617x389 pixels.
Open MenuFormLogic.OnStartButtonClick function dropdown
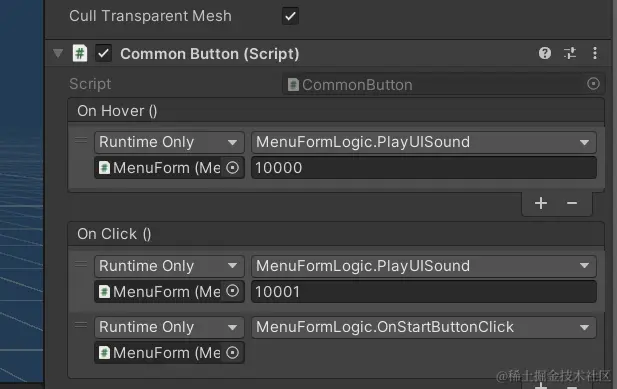[x=424, y=327]
